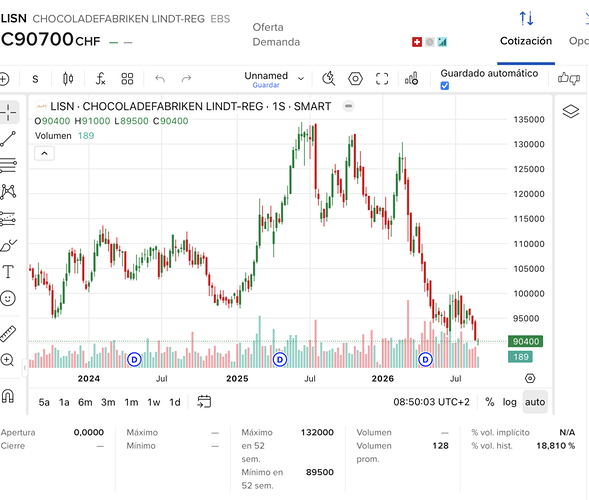
Task: Select the 1d time range
Action: pos(175,402)
